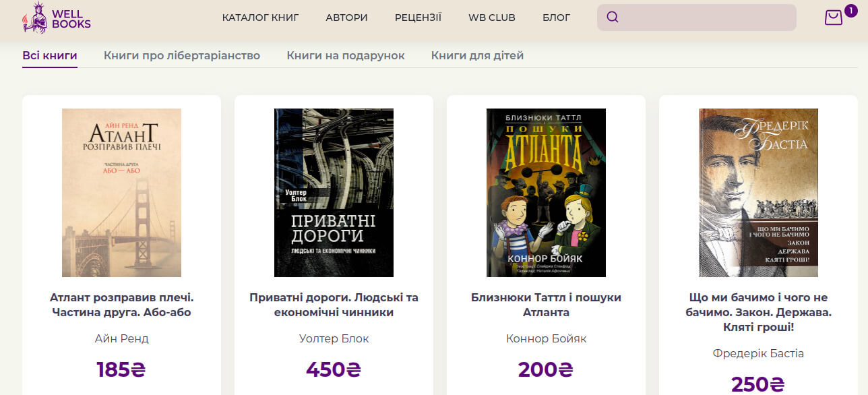Image resolution: width=868 pixels, height=395 pixels.
Task: Switch to Книги про лібертаріанство tab
Action: [x=182, y=56]
